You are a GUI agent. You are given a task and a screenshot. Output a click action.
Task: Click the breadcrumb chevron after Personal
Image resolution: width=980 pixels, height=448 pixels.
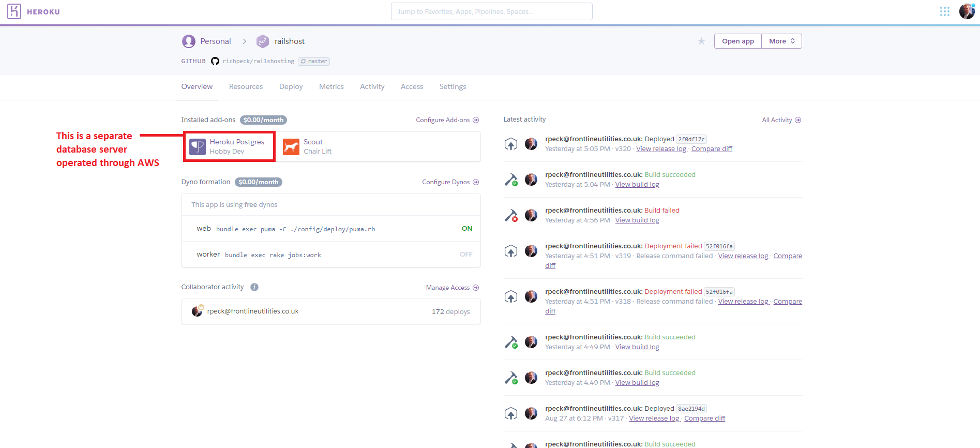point(245,41)
